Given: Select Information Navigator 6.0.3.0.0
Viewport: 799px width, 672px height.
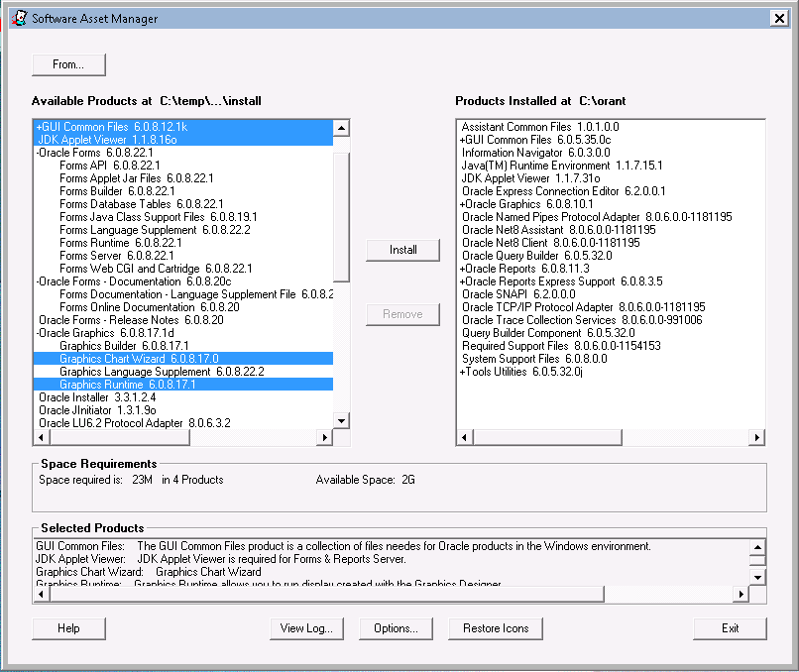Looking at the screenshot, I should [535, 153].
